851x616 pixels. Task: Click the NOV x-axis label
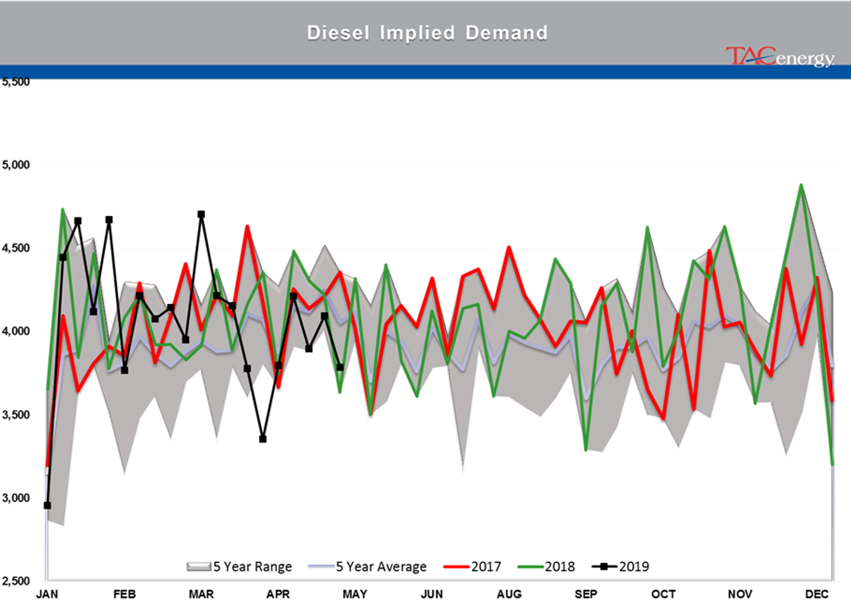pos(740,594)
